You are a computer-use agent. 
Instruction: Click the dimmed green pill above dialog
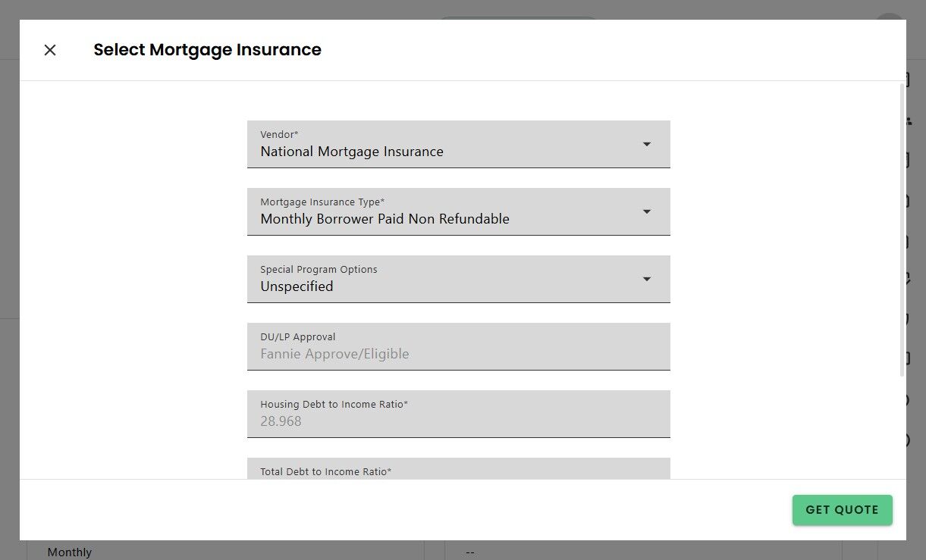[519, 17]
